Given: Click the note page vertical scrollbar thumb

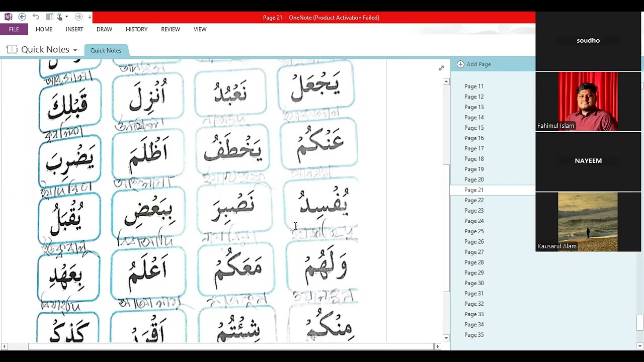Looking at the screenshot, I should 446,228.
